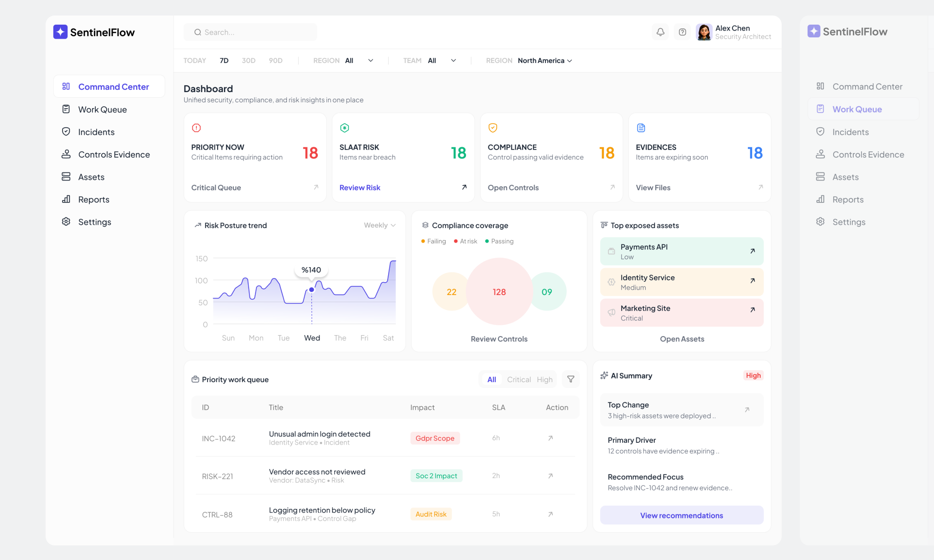Expand the Weekly dropdown on Risk Posture

point(379,225)
